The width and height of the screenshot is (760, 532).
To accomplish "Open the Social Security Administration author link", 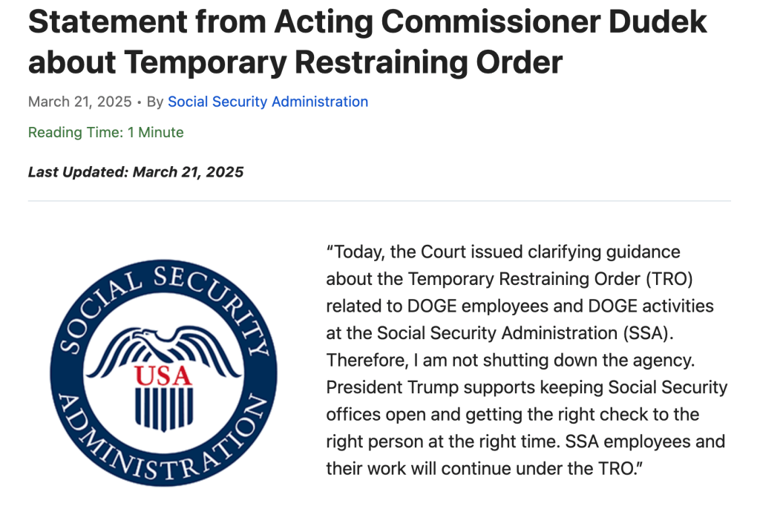I will point(267,102).
